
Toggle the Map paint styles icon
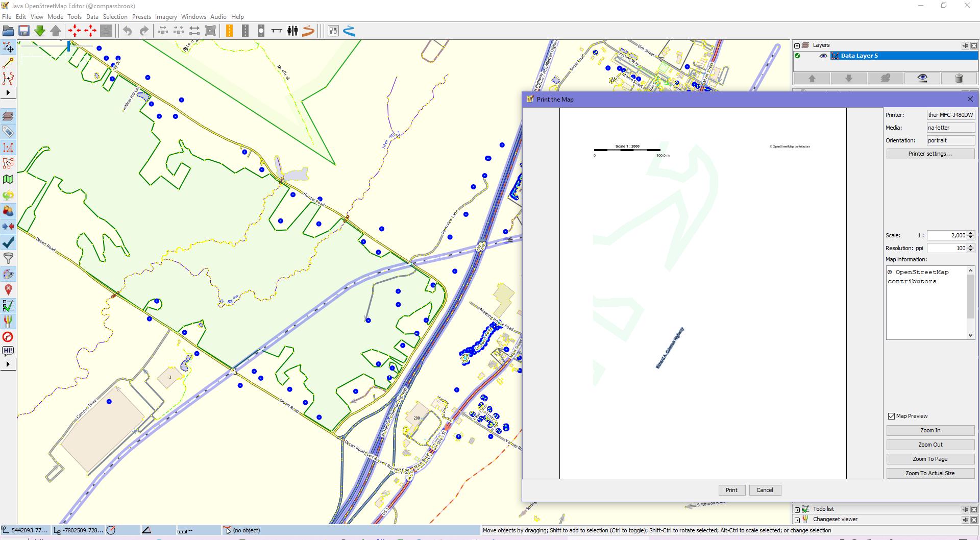click(x=8, y=179)
